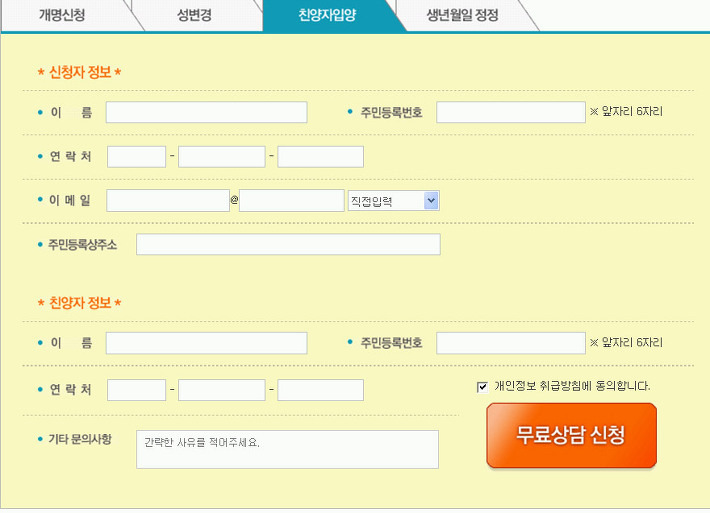Click the 이메일 ID input field
Image resolution: width=710 pixels, height=513 pixels.
tap(168, 201)
